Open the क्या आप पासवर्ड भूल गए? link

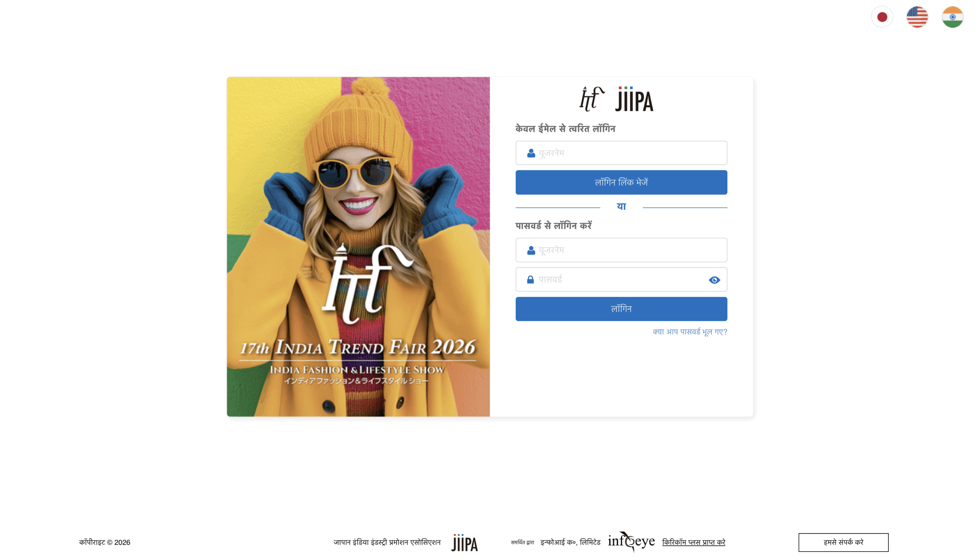690,332
